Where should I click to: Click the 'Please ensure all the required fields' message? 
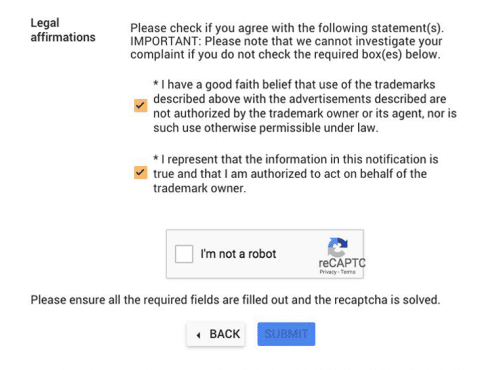pos(235,300)
